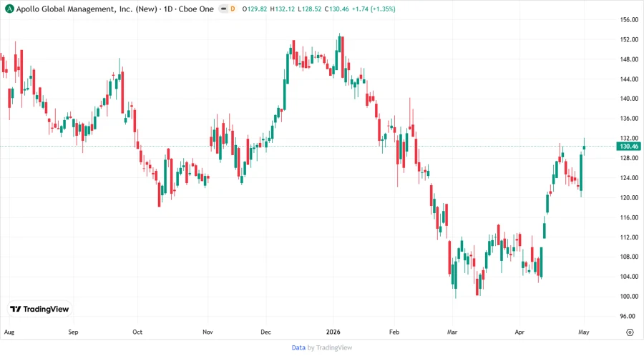This screenshot has width=644, height=356.
Task: Click the 148.00 price axis label
Action: coord(629,59)
